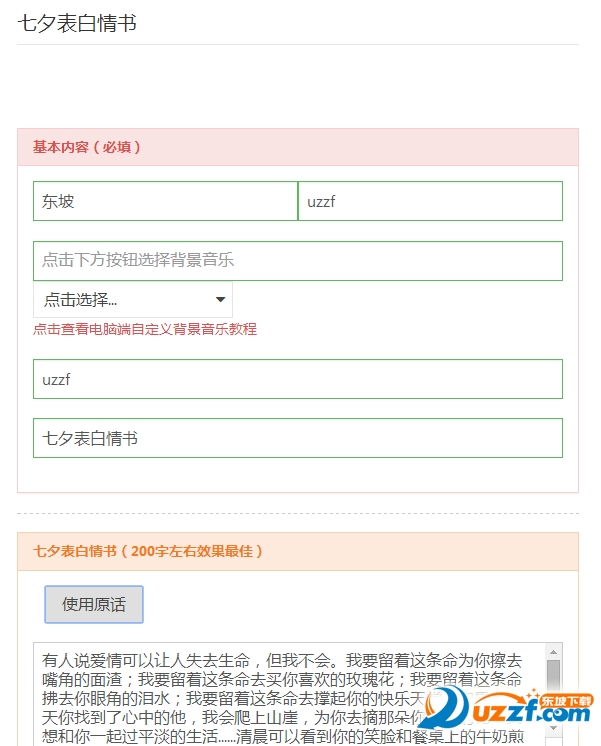Open the 点击查看电脑端自定义背景音乐教程 link
Screen dimensions: 601x746
point(144,329)
